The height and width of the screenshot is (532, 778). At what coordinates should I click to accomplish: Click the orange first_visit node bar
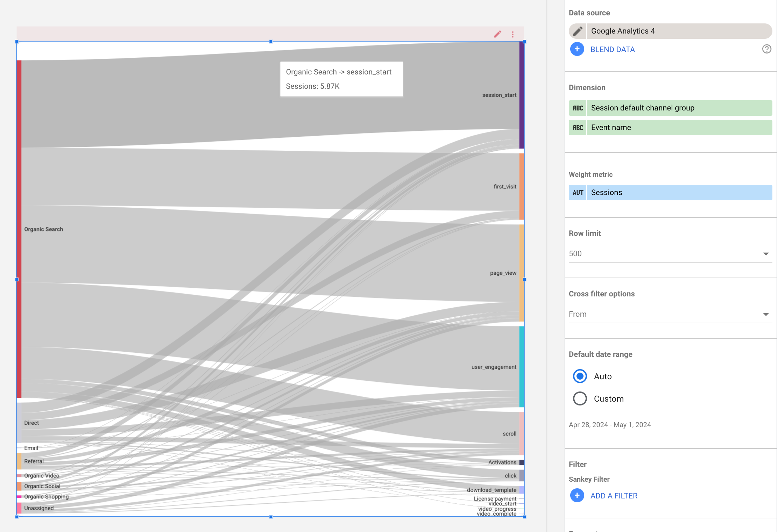pos(522,186)
